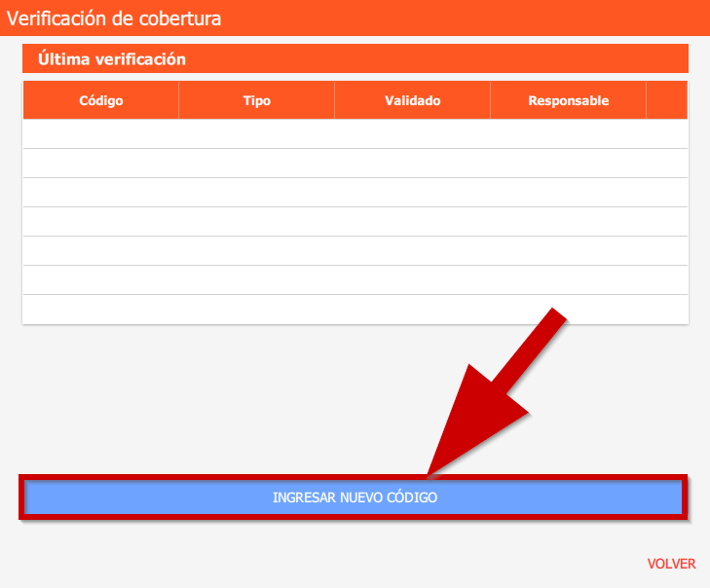Click the Validado column header
Image resolution: width=710 pixels, height=588 pixels.
412,100
